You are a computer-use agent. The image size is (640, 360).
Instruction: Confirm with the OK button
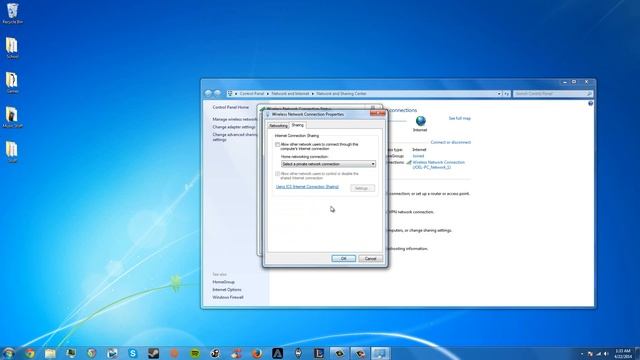coord(343,258)
